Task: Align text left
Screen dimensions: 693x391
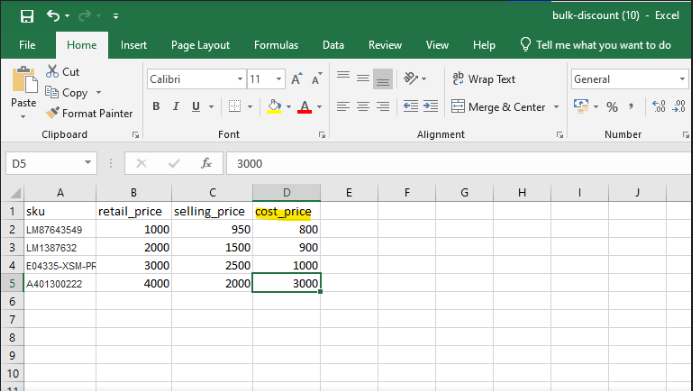Action: (343, 106)
